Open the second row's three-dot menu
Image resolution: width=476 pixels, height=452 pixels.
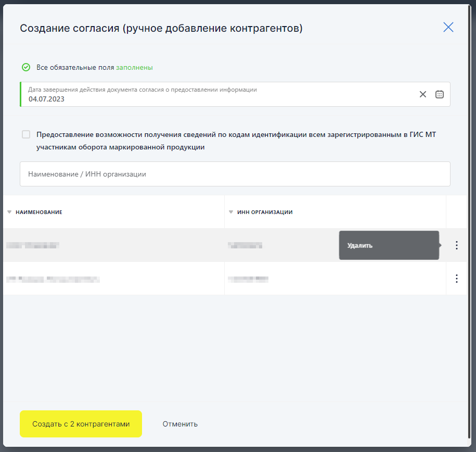pyautogui.click(x=456, y=279)
